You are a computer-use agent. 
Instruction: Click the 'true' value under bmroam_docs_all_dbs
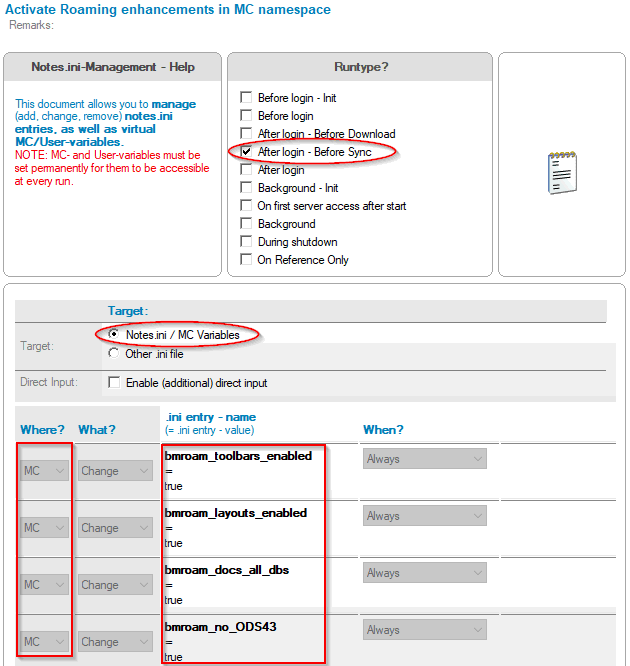click(174, 600)
